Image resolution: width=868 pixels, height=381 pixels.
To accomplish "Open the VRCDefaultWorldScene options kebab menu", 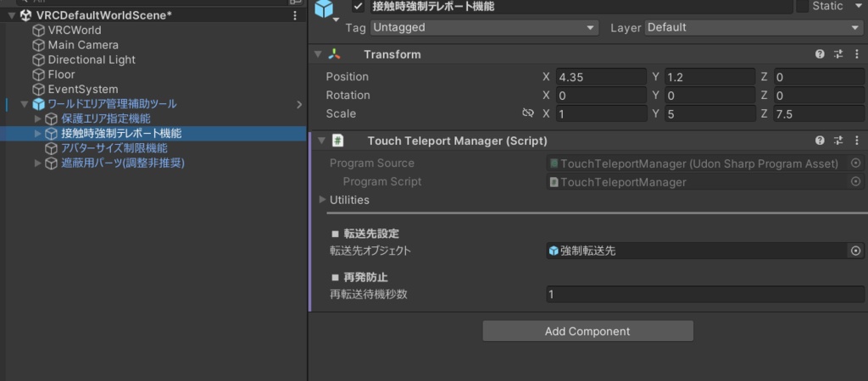I will (294, 15).
